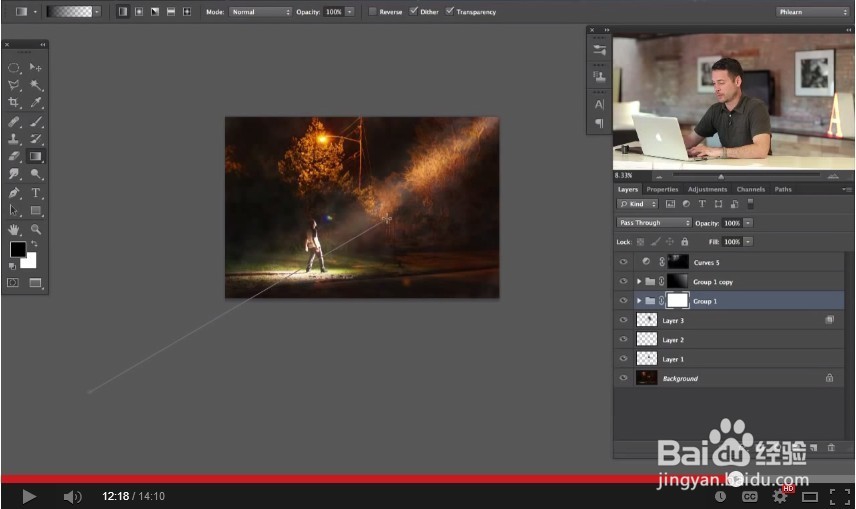Open the gradient Mode dropdown
This screenshot has height=509, width=856.
coord(260,11)
